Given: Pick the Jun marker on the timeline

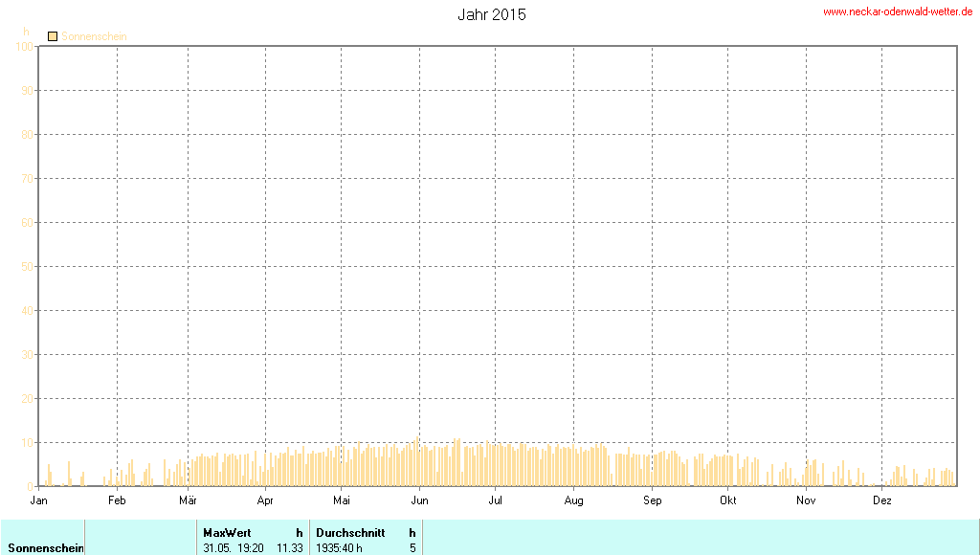Looking at the screenshot, I should (419, 499).
